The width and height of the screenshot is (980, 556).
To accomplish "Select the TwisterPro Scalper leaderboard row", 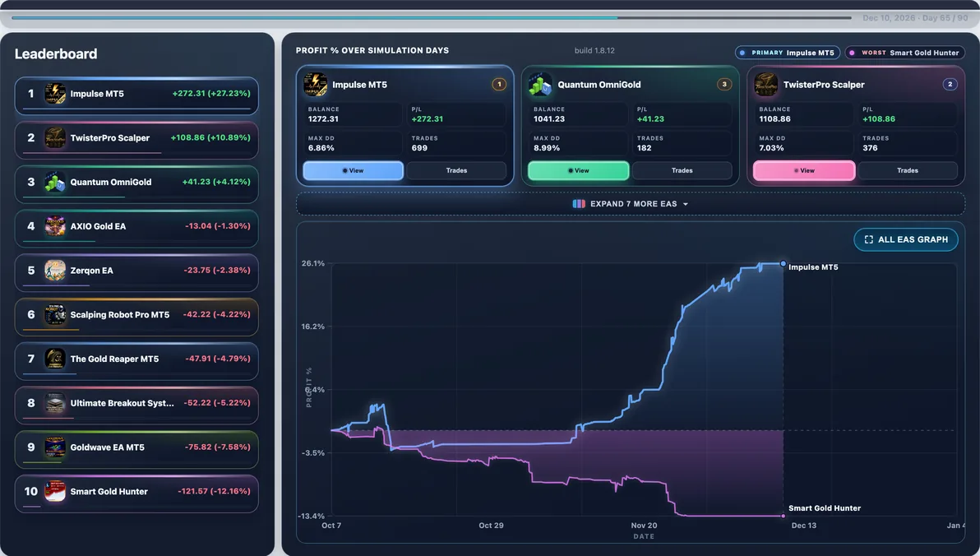I will pyautogui.click(x=136, y=140).
